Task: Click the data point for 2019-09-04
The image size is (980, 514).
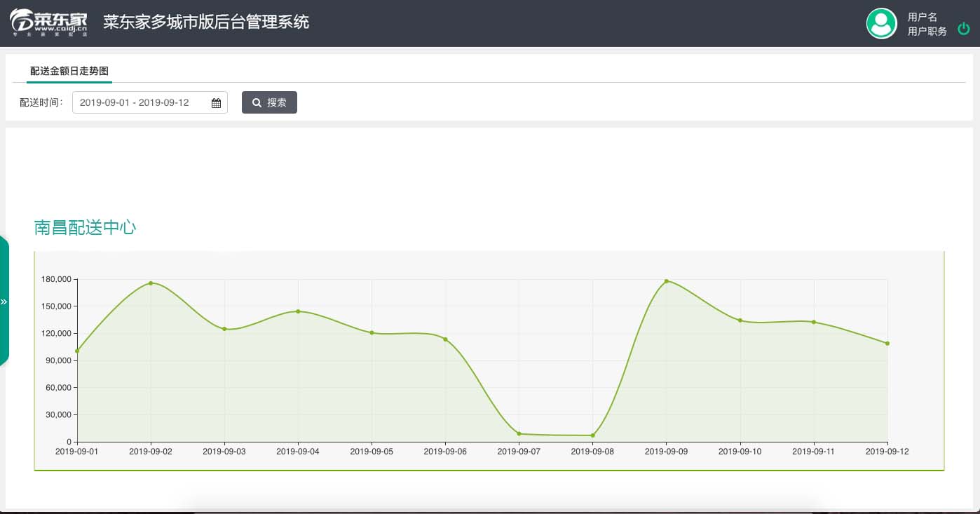Action: (x=298, y=311)
